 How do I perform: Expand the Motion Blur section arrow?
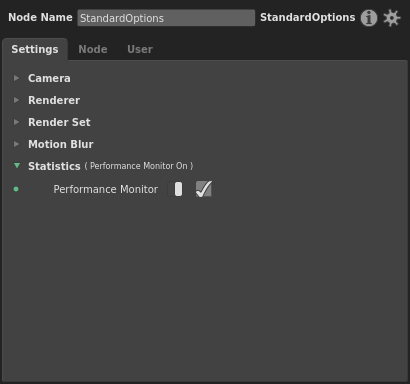[x=16, y=144]
